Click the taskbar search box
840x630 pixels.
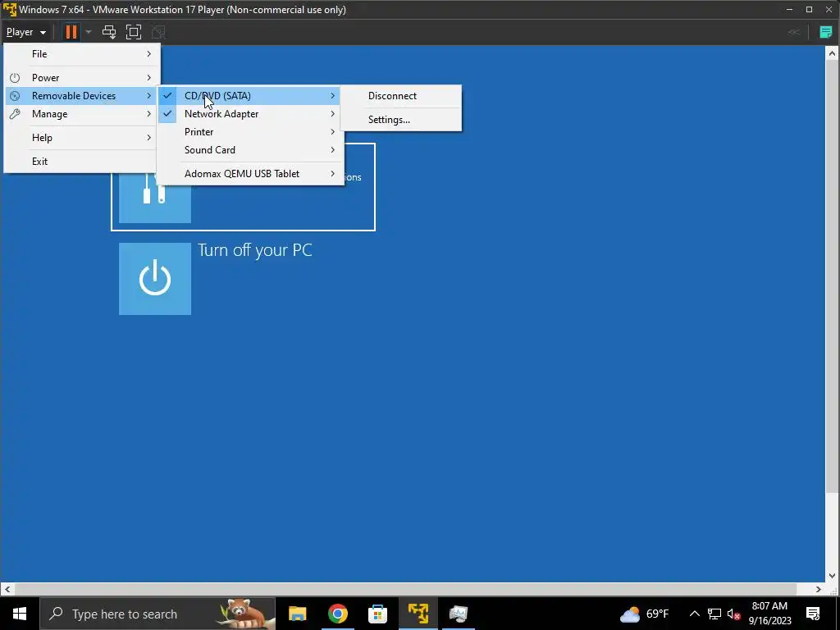(157, 614)
